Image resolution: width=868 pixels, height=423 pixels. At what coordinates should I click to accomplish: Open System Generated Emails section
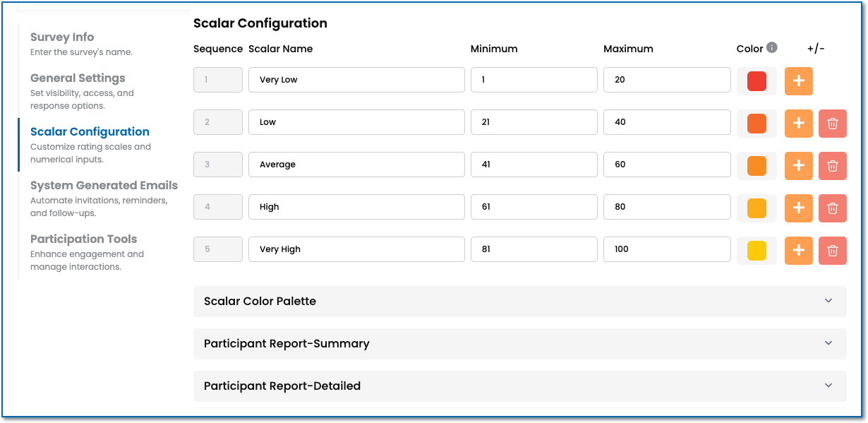[104, 186]
